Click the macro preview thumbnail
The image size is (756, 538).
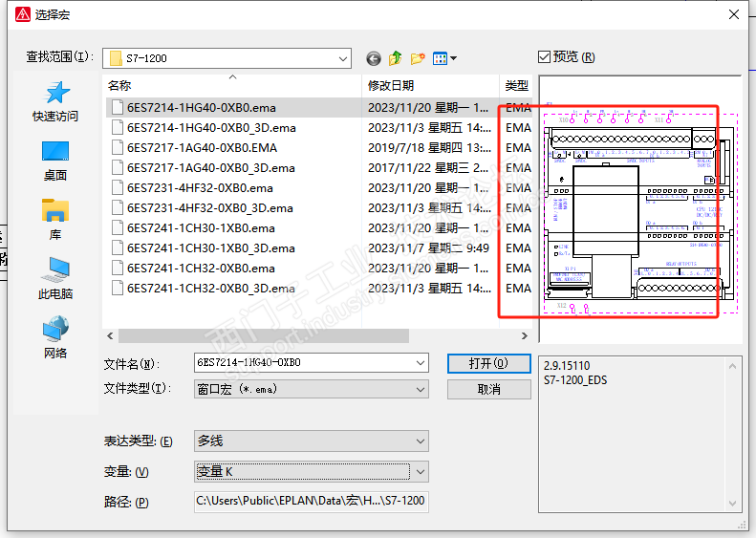point(640,210)
